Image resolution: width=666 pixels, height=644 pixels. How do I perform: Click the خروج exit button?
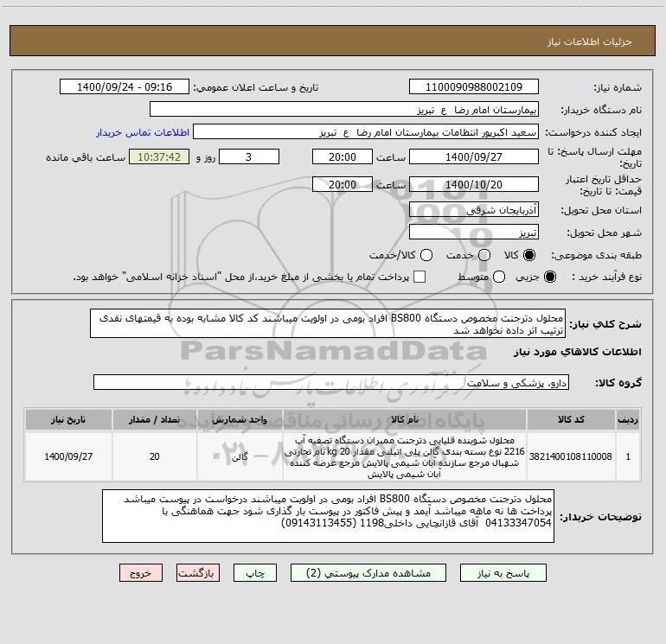coord(141,572)
